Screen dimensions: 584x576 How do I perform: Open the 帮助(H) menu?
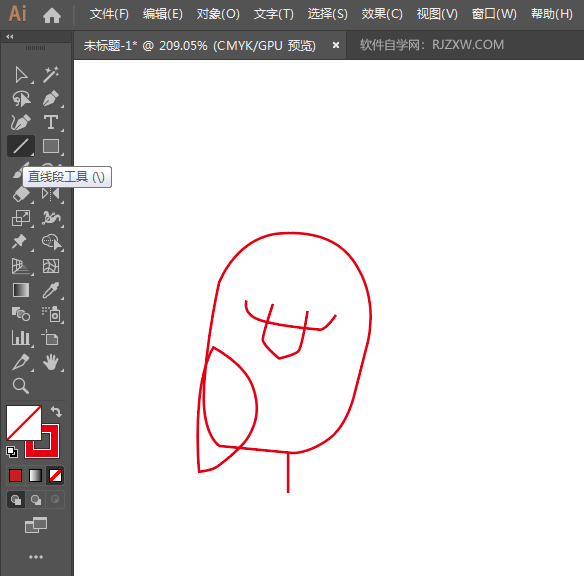click(552, 14)
